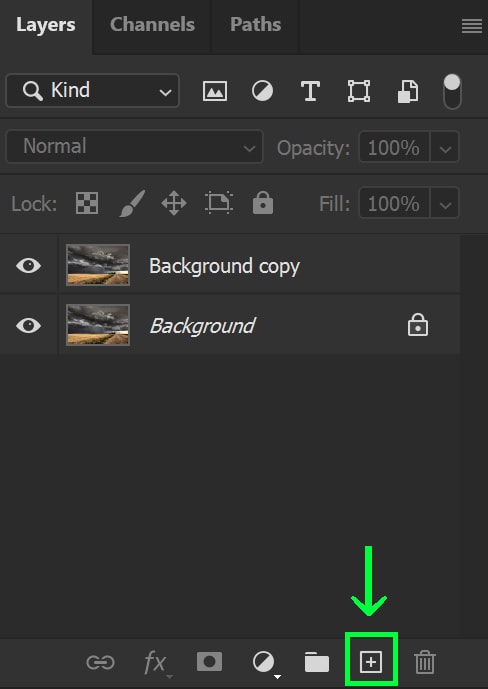Filter for shape layers icon
Viewport: 488px width, 689px height.
click(358, 91)
